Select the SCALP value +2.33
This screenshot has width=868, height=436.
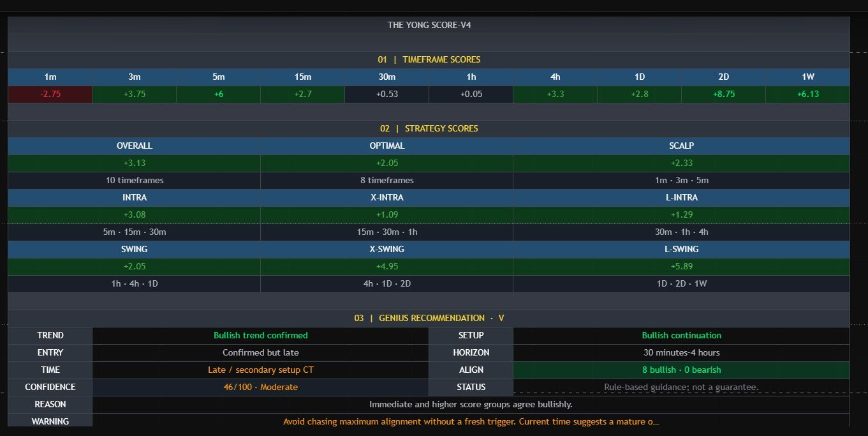click(x=681, y=163)
